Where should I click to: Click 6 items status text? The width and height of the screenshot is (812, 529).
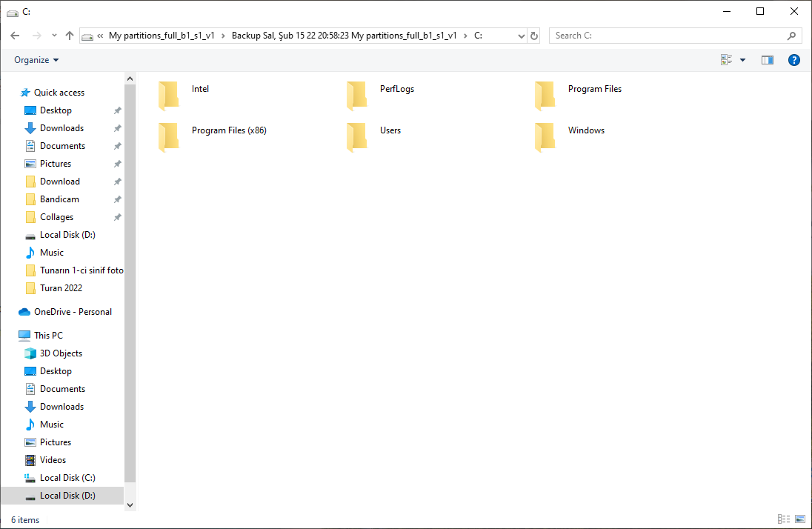point(25,520)
